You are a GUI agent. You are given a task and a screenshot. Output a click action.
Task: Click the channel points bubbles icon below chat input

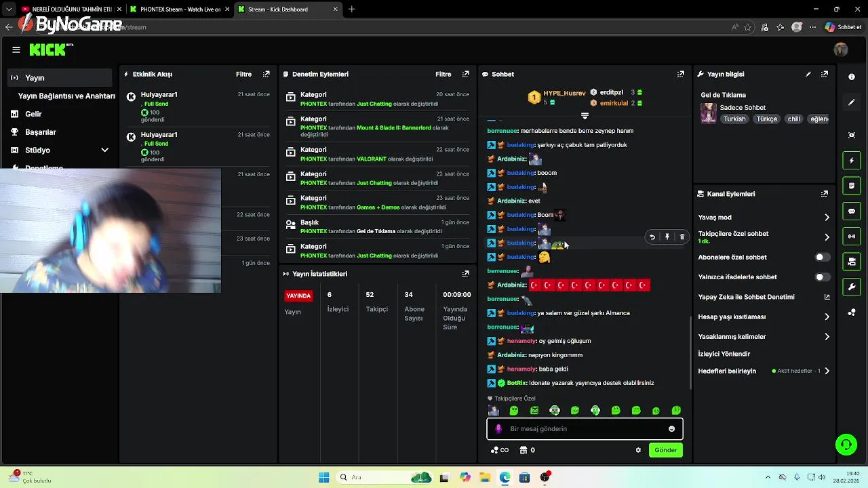pyautogui.click(x=494, y=450)
